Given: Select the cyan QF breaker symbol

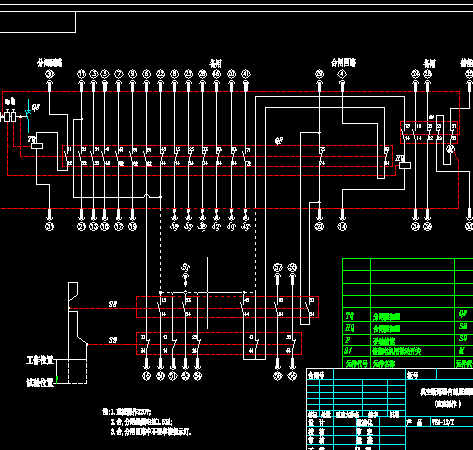Looking at the screenshot, I should (x=29, y=116).
